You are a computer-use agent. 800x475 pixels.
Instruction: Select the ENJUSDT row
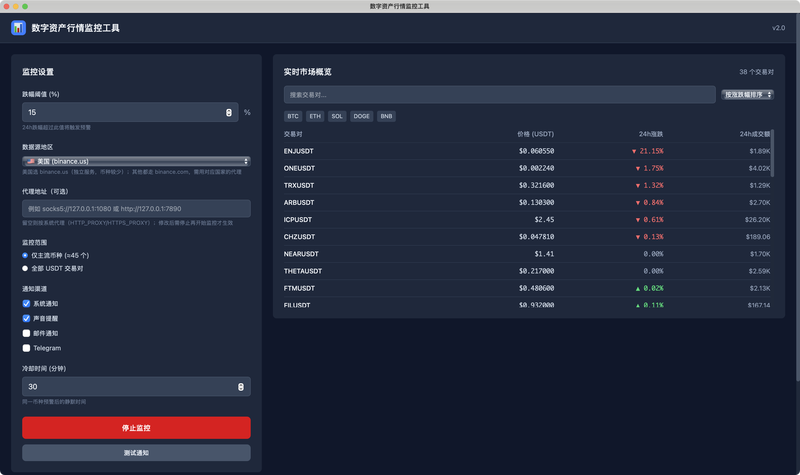[527, 151]
